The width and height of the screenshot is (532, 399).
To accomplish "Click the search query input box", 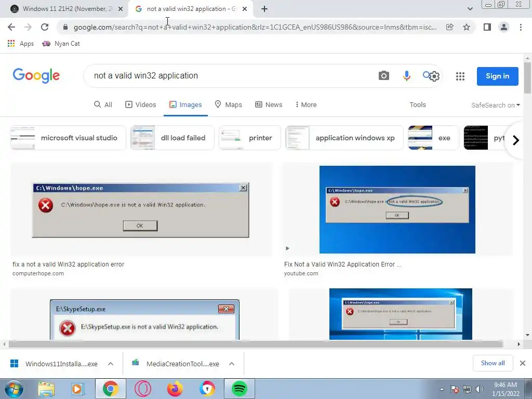I will [231, 76].
